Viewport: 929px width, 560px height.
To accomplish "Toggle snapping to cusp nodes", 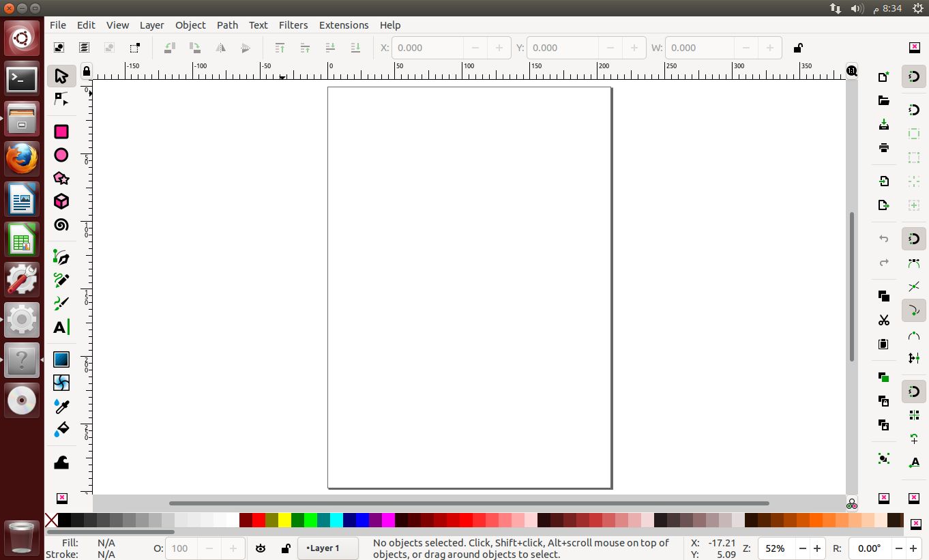I will pos(914,311).
